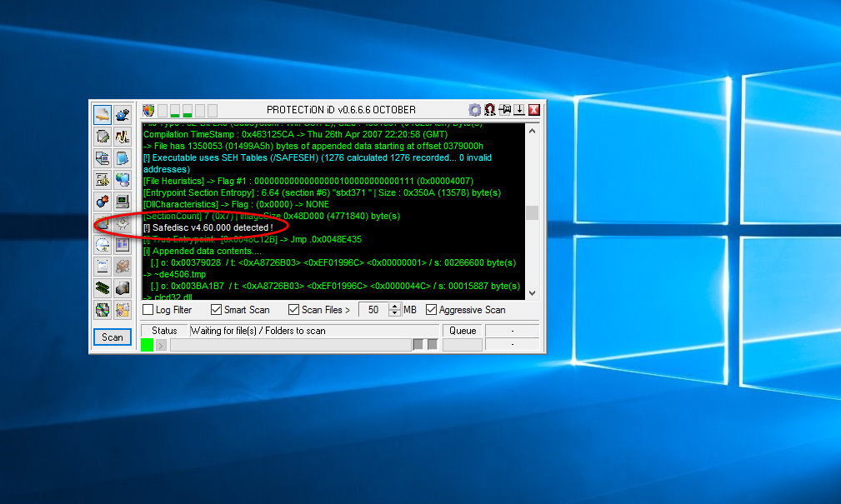This screenshot has width=841, height=504.
Task: Click the second green-bar indicator box
Action: pos(188,111)
